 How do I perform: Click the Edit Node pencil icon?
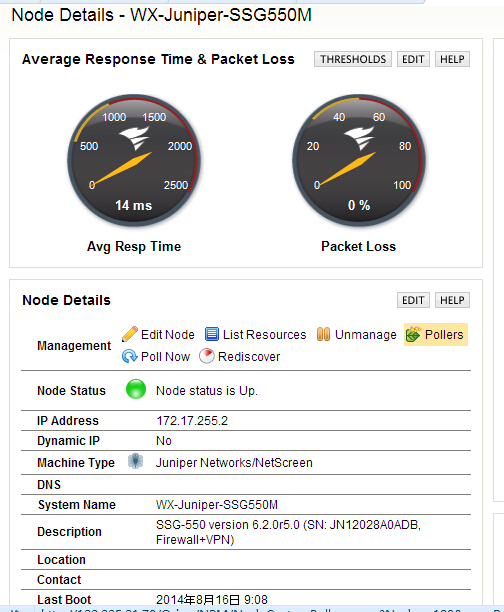130,334
